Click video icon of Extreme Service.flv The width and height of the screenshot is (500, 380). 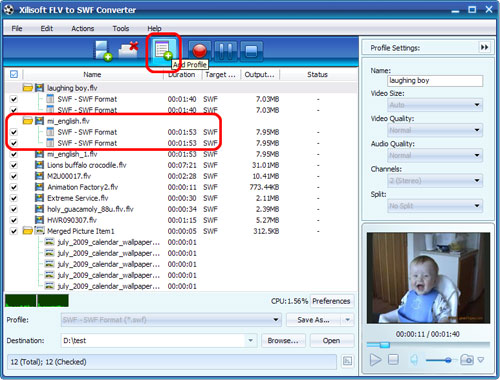point(39,198)
